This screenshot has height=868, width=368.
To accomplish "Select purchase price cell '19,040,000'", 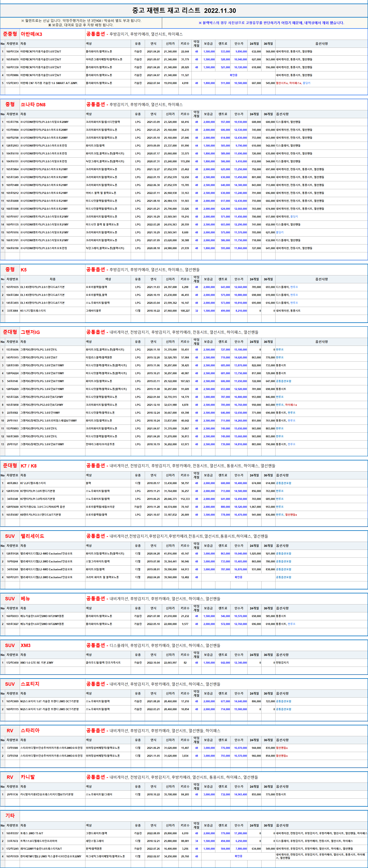I will point(239,554).
